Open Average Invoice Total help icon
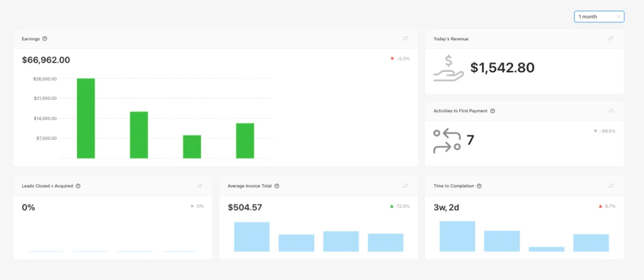 click(276, 186)
